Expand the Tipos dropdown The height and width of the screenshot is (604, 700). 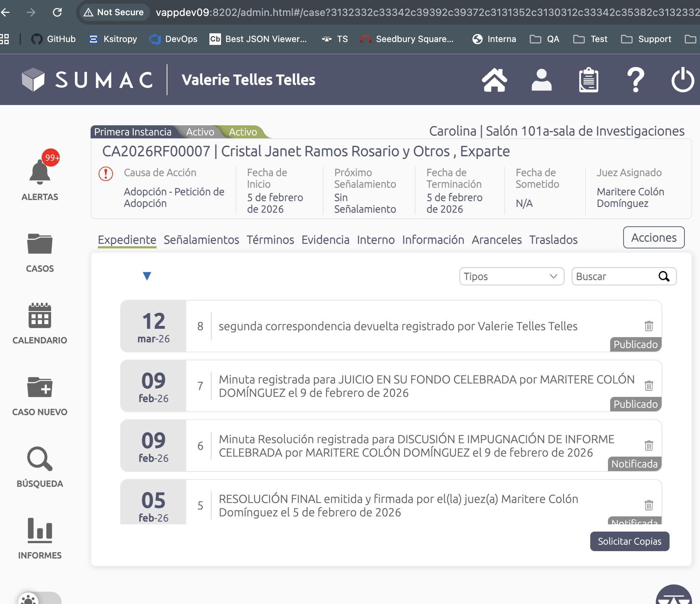tap(511, 276)
